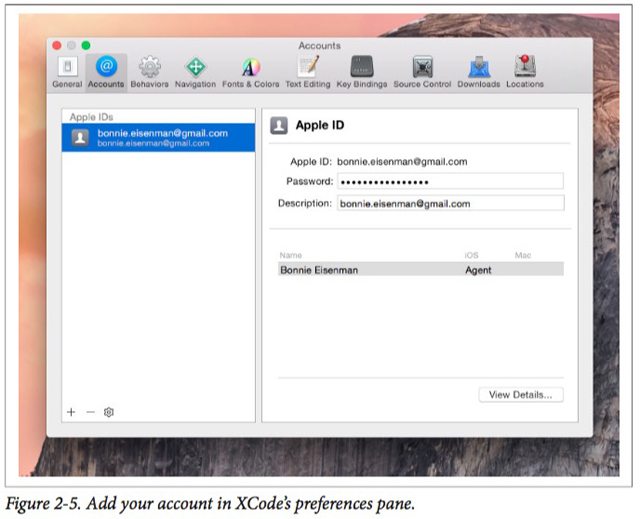Viewport: 640px width, 519px height.
Task: Switch to Locations preferences
Action: tap(524, 70)
